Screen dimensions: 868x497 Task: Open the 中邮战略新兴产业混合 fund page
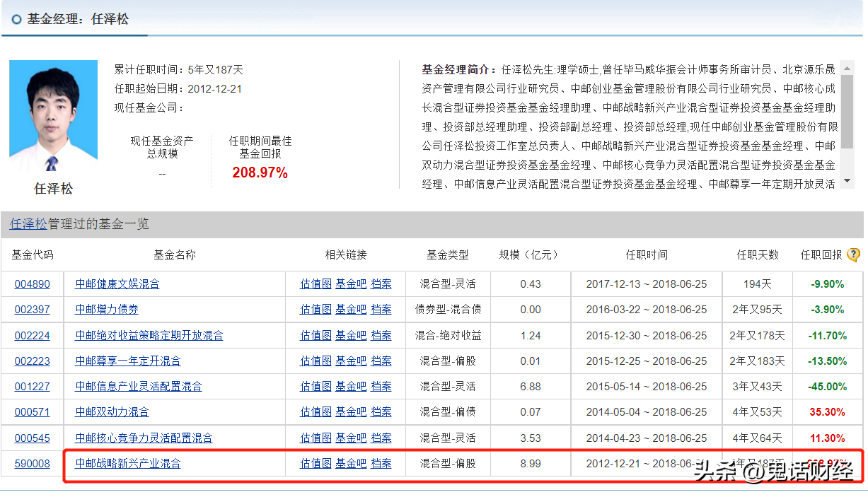(x=128, y=464)
